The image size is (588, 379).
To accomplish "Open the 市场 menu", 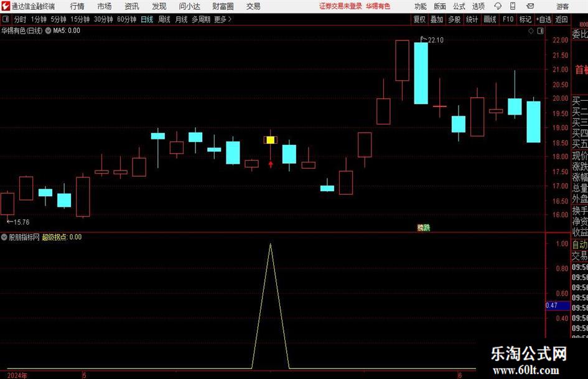I will 105,6.
